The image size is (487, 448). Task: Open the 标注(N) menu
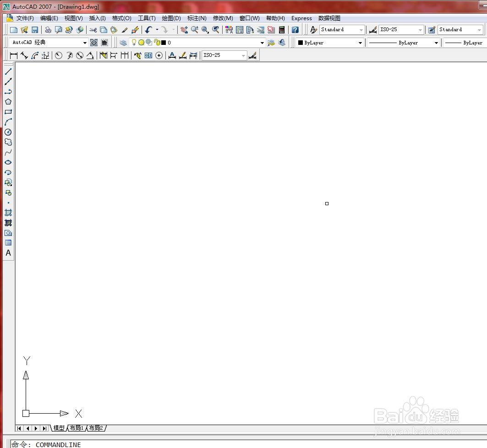pyautogui.click(x=197, y=18)
